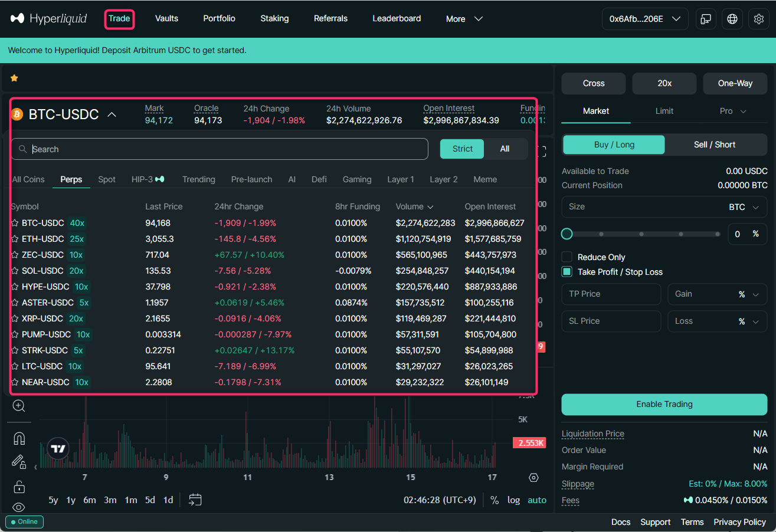
Task: Switch to the Spot coin tab
Action: click(107, 179)
